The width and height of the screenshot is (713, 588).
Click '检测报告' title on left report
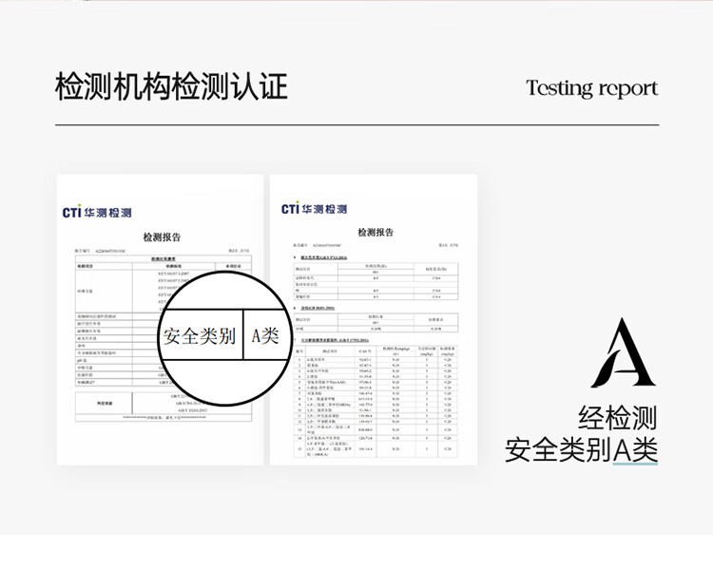161,237
